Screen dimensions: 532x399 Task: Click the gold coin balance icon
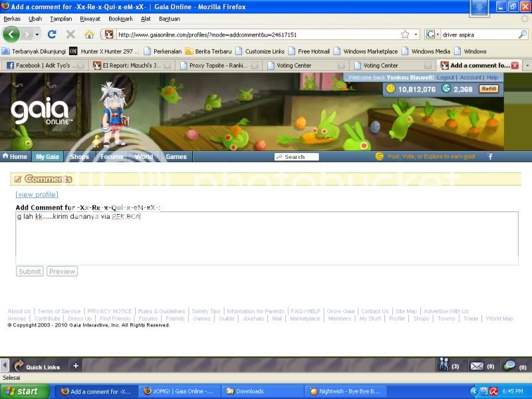point(390,89)
